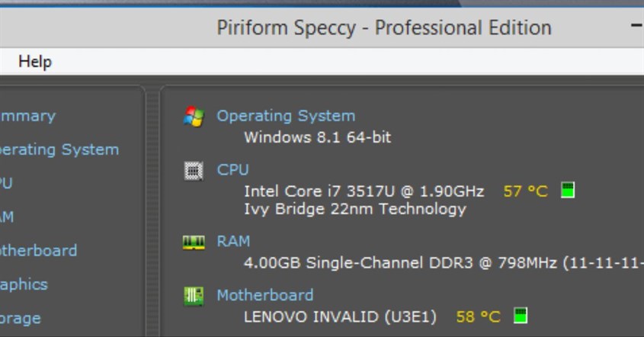Select Summary in the left sidebar
The height and width of the screenshot is (337, 644).
27,116
